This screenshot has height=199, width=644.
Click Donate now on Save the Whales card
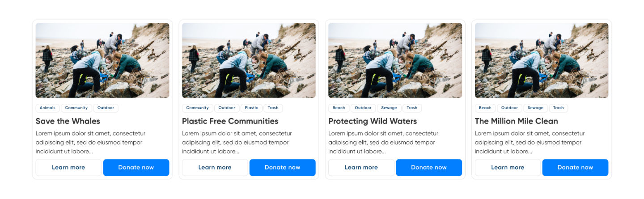[x=136, y=167]
